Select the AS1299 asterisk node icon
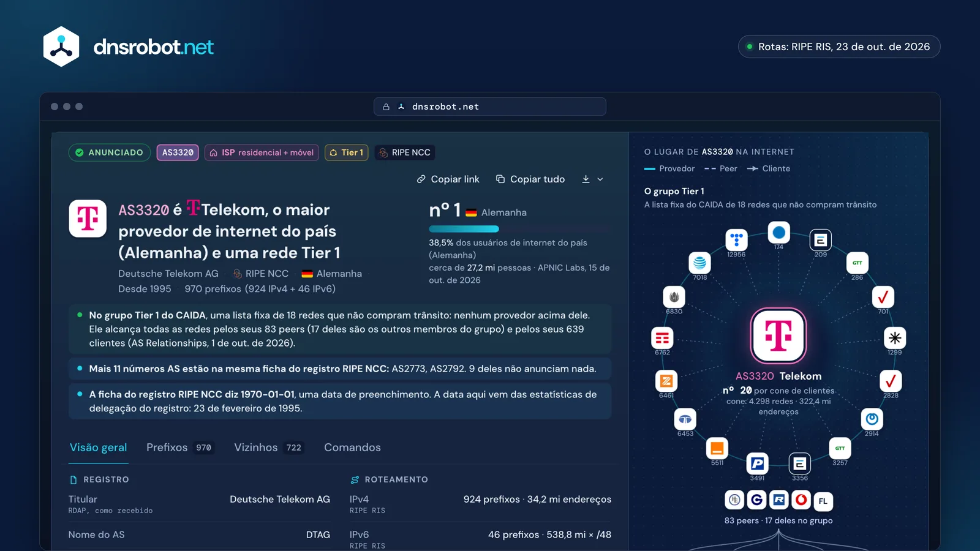The image size is (980, 551). point(895,338)
